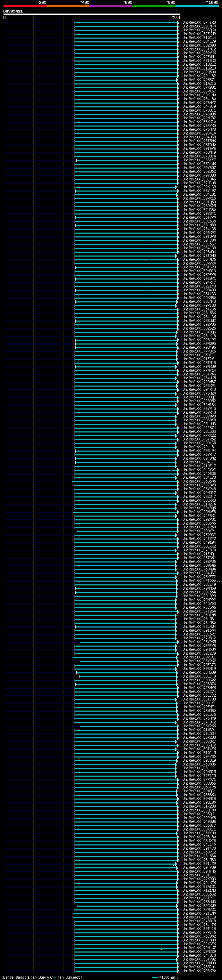The width and height of the screenshot is (222, 980).
Task: Click the UniRef100_Q8RVK6 label
Action: tap(199, 53)
